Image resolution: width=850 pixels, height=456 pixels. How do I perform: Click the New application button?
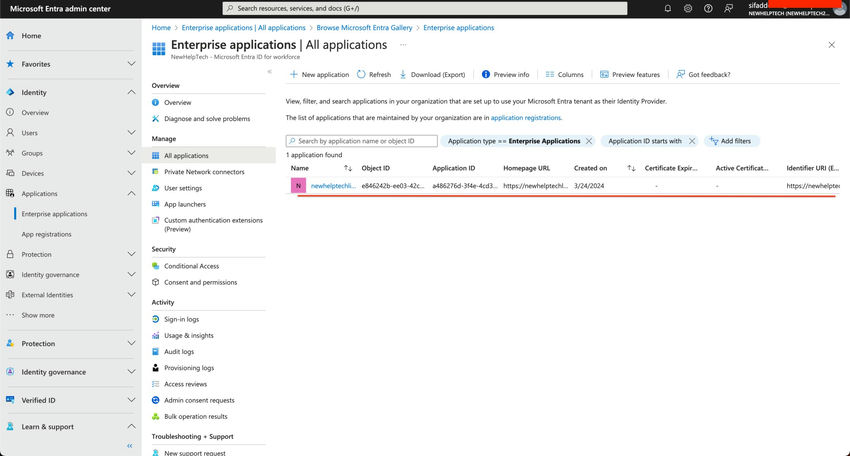319,74
